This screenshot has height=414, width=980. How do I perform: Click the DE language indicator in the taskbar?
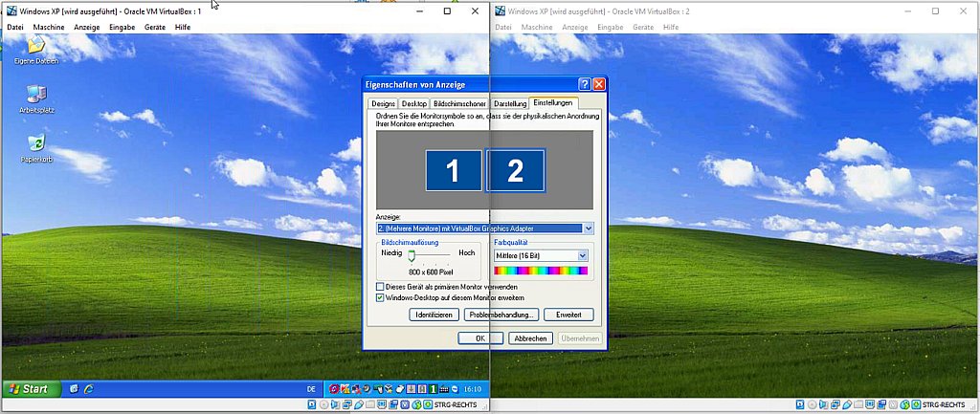311,389
